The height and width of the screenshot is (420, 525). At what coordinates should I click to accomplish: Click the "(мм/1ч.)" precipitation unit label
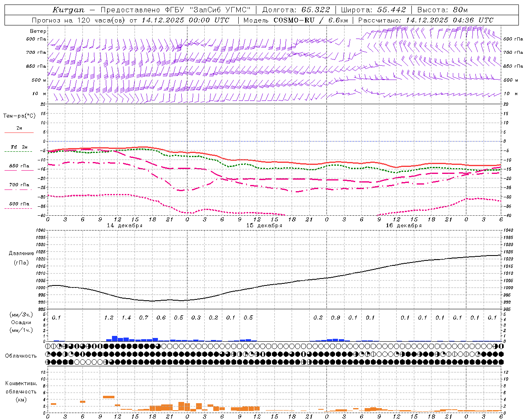[21, 330]
